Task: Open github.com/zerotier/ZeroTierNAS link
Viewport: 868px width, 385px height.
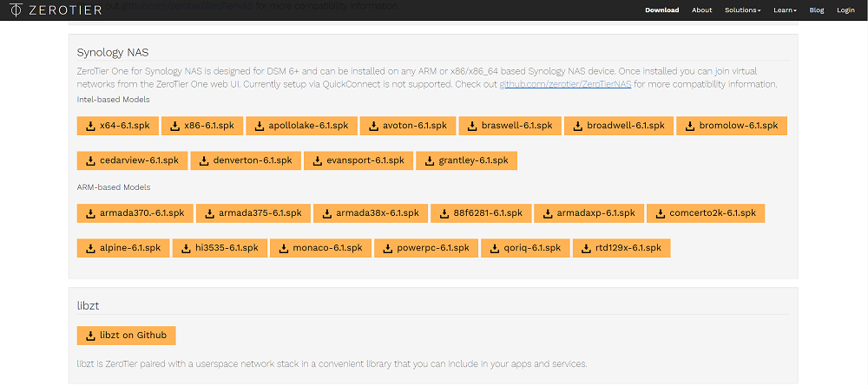Action: (x=565, y=85)
